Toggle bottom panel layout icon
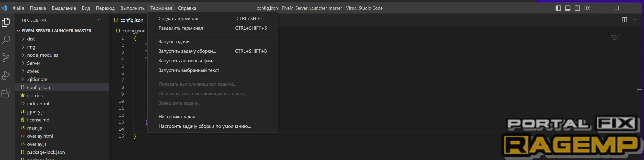Image resolution: width=644 pixels, height=160 pixels. pos(568,8)
